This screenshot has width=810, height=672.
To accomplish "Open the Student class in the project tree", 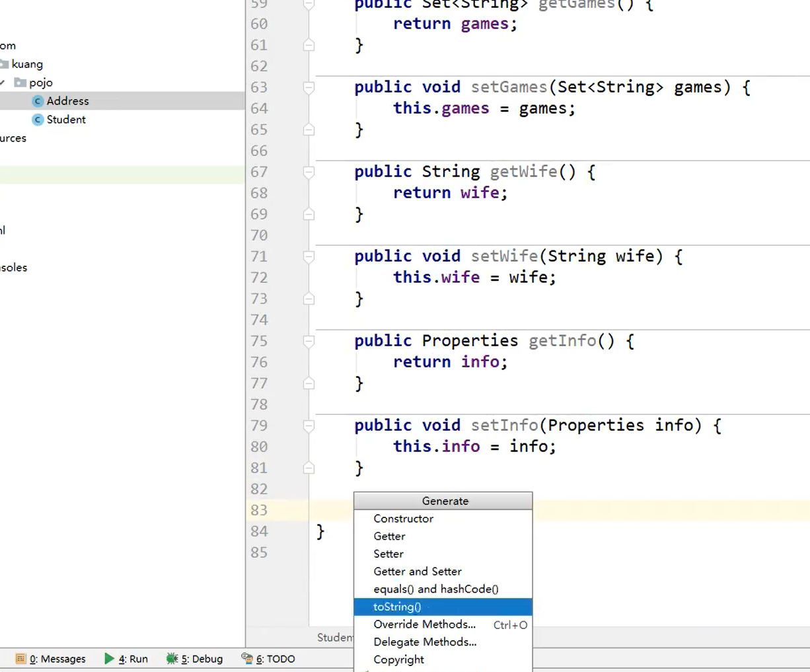I will click(66, 120).
